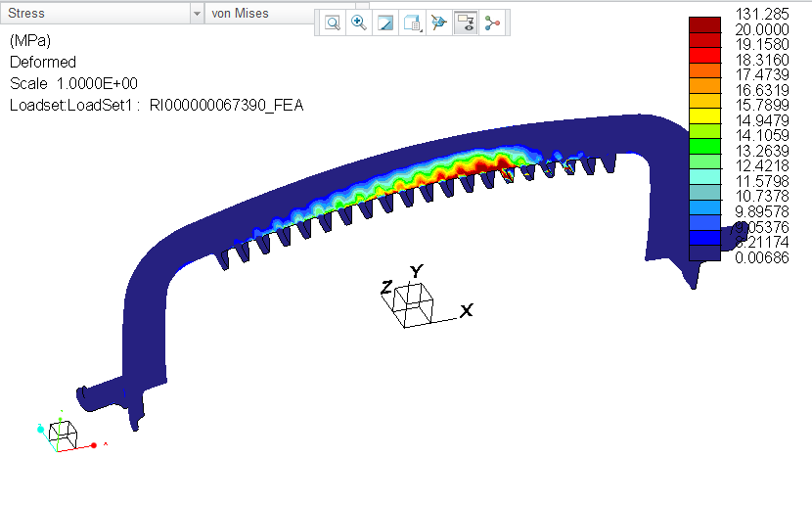The height and width of the screenshot is (505, 812).
Task: Click the legend value 19.1580
Action: pos(762,45)
